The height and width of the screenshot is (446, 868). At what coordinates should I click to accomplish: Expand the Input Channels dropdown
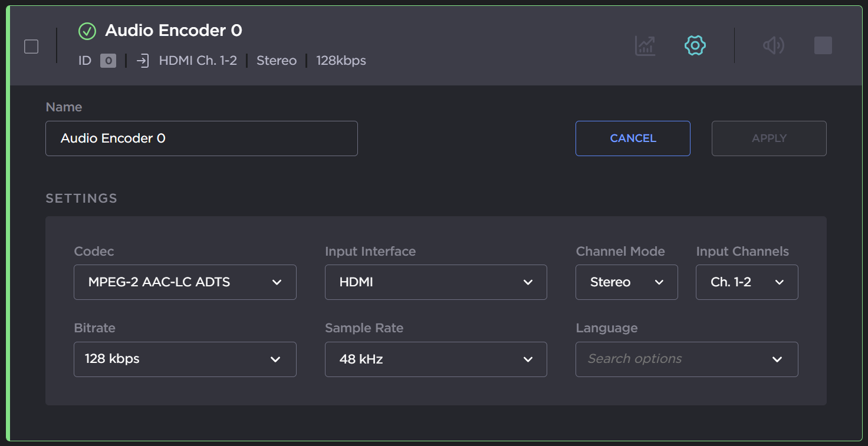coord(747,282)
